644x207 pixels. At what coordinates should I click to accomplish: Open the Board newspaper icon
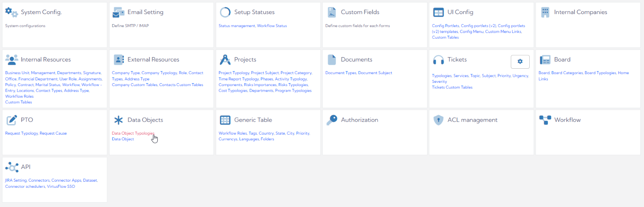[x=545, y=60]
